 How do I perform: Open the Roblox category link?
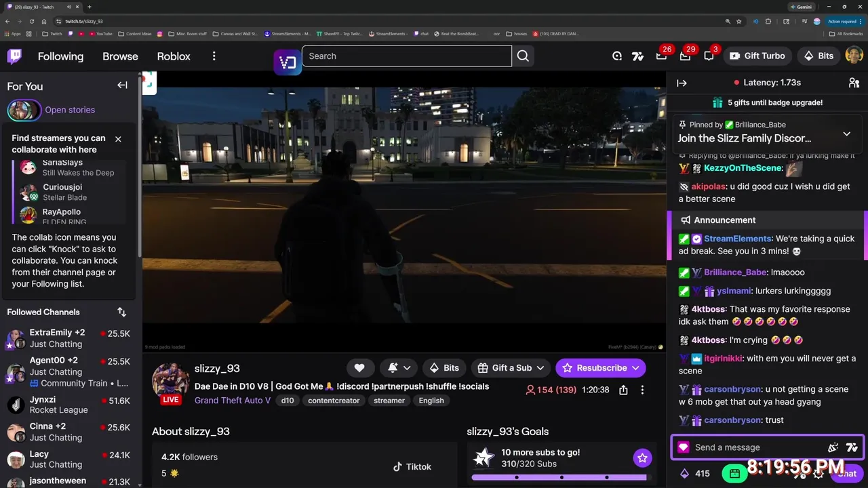(x=174, y=56)
